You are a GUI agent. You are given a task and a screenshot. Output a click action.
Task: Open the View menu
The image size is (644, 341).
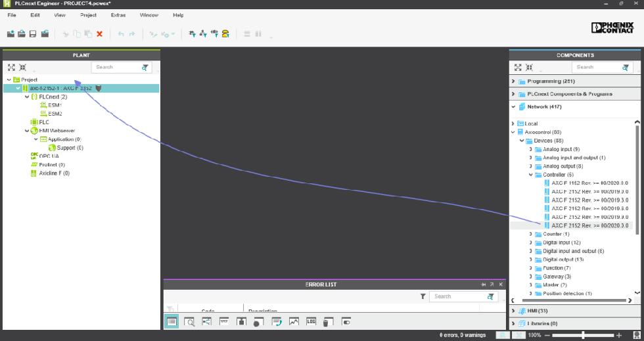click(x=60, y=15)
